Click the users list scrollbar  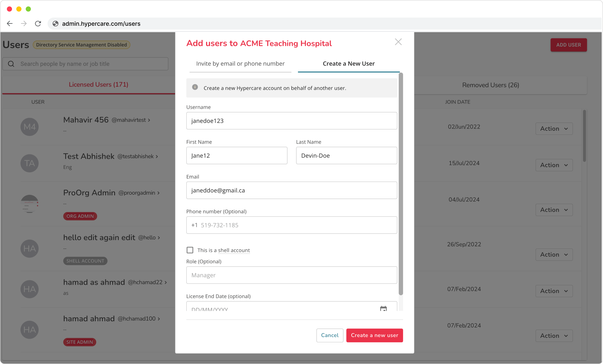584,136
